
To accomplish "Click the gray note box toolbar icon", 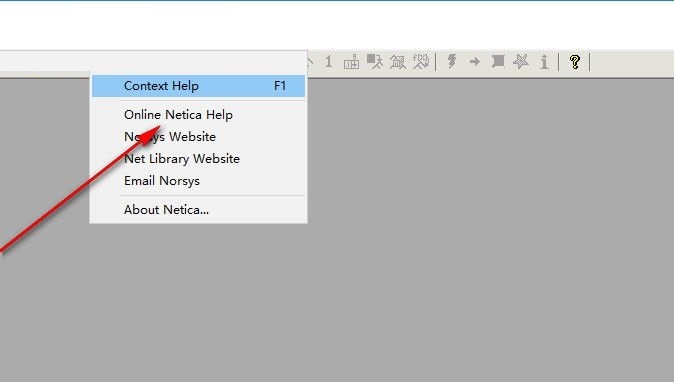I will (x=498, y=61).
